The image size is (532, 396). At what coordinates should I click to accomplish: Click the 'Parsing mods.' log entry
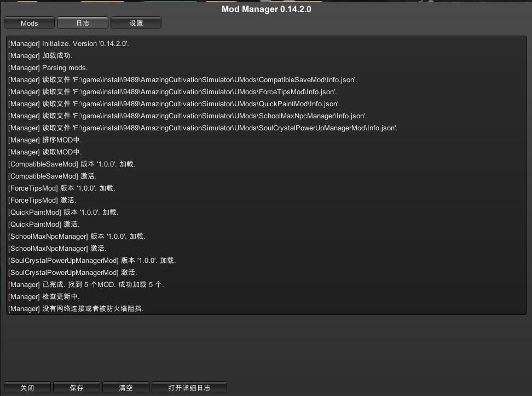pyautogui.click(x=48, y=67)
